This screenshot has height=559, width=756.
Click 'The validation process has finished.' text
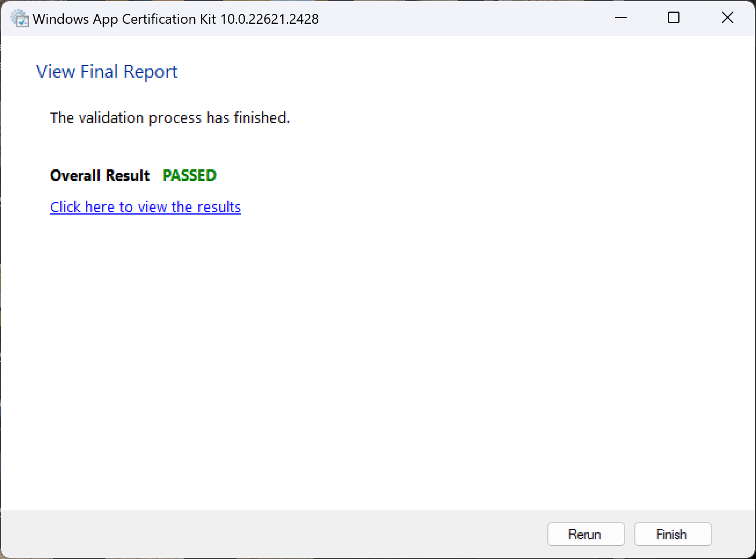coord(170,118)
